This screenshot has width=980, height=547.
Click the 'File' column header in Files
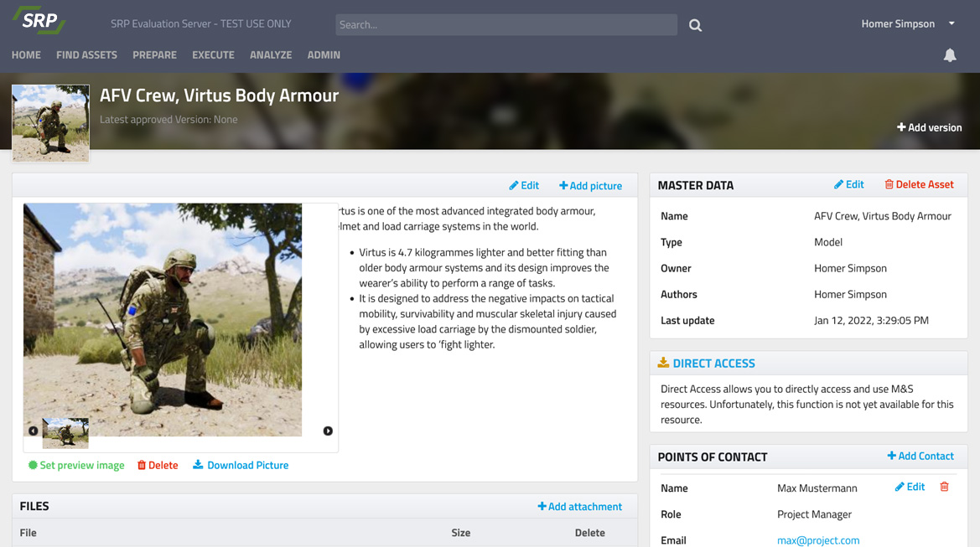tap(29, 533)
